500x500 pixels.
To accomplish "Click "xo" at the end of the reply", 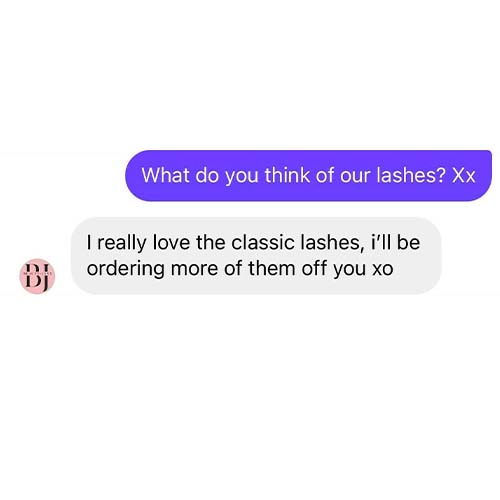I will point(382,269).
